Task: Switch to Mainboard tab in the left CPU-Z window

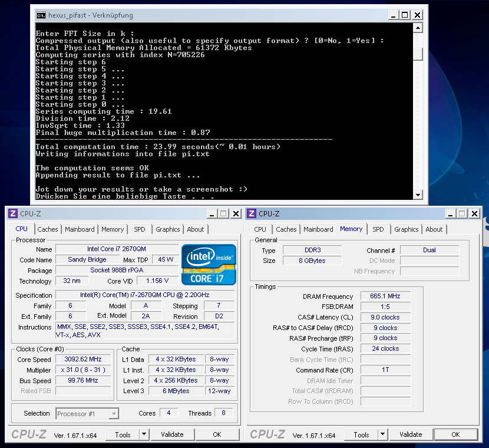Action: [x=80, y=229]
